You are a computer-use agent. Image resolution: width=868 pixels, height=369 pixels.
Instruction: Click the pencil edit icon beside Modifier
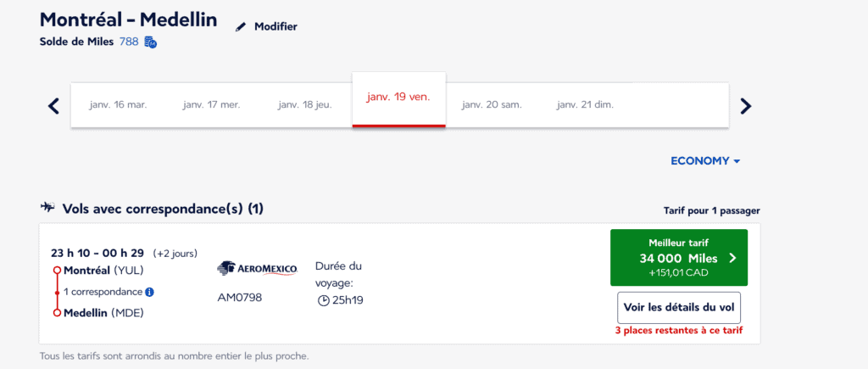point(241,26)
